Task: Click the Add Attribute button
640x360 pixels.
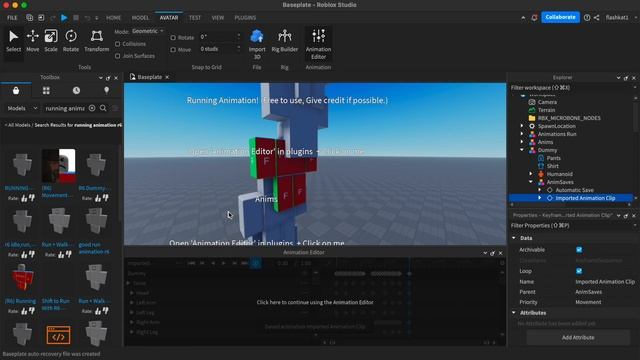Action: [x=578, y=338]
